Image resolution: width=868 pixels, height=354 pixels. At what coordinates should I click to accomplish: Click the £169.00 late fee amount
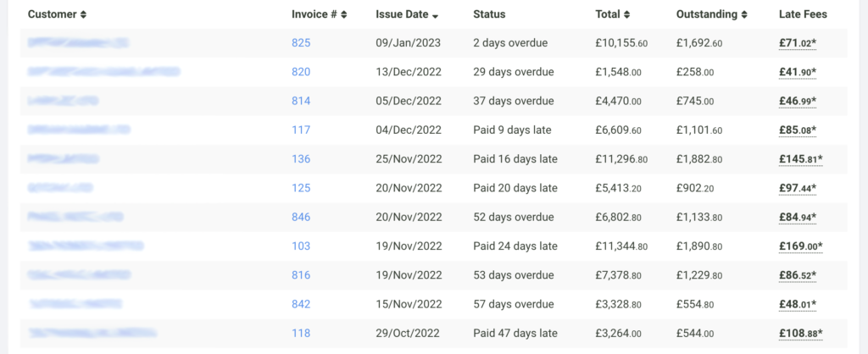pyautogui.click(x=801, y=246)
